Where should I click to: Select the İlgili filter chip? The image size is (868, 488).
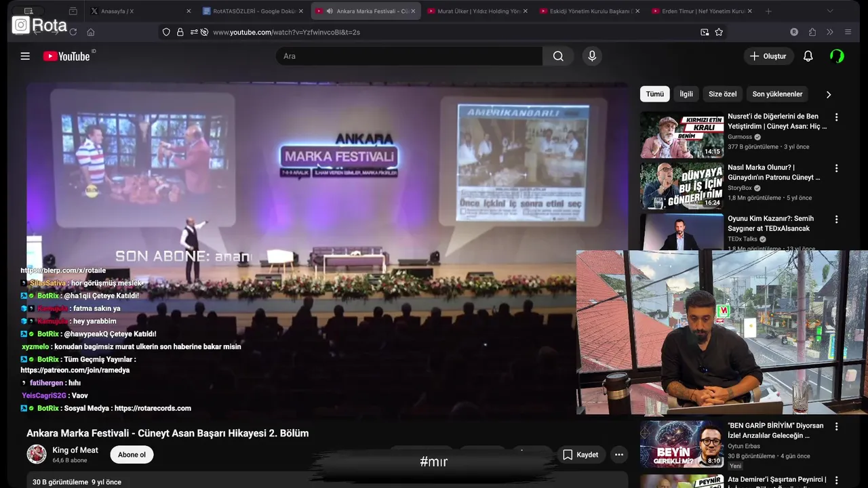click(x=686, y=94)
